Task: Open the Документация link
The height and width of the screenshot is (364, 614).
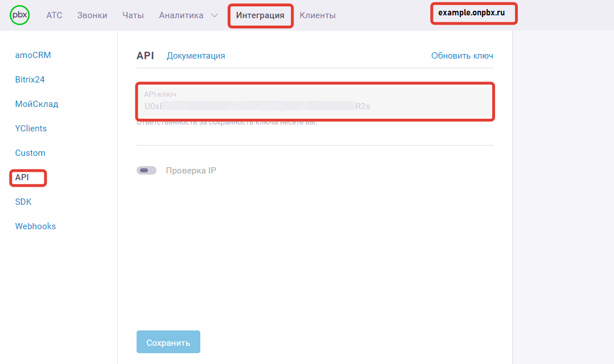Action: pyautogui.click(x=196, y=56)
